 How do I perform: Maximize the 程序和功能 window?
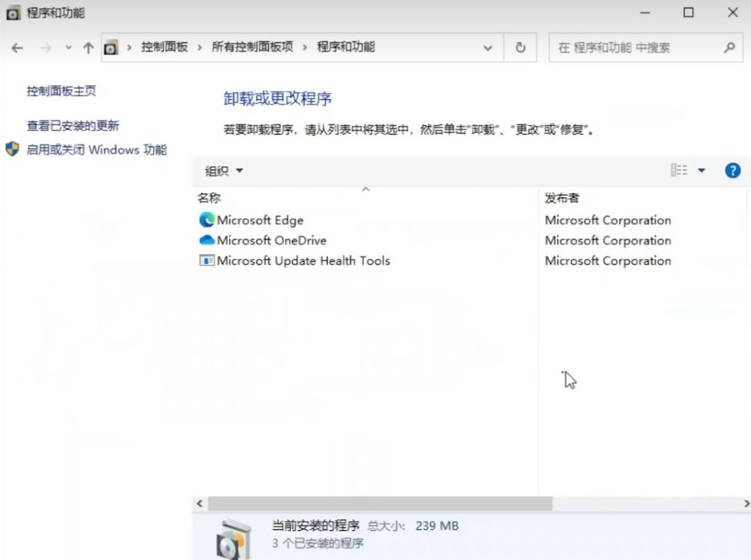(688, 13)
